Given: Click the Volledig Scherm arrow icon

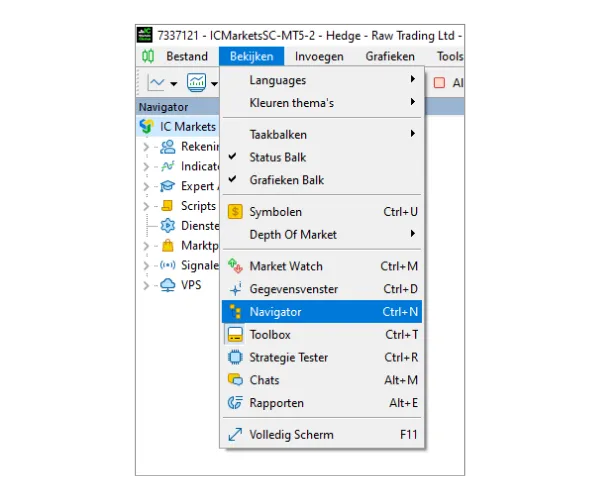Looking at the screenshot, I should (235, 435).
